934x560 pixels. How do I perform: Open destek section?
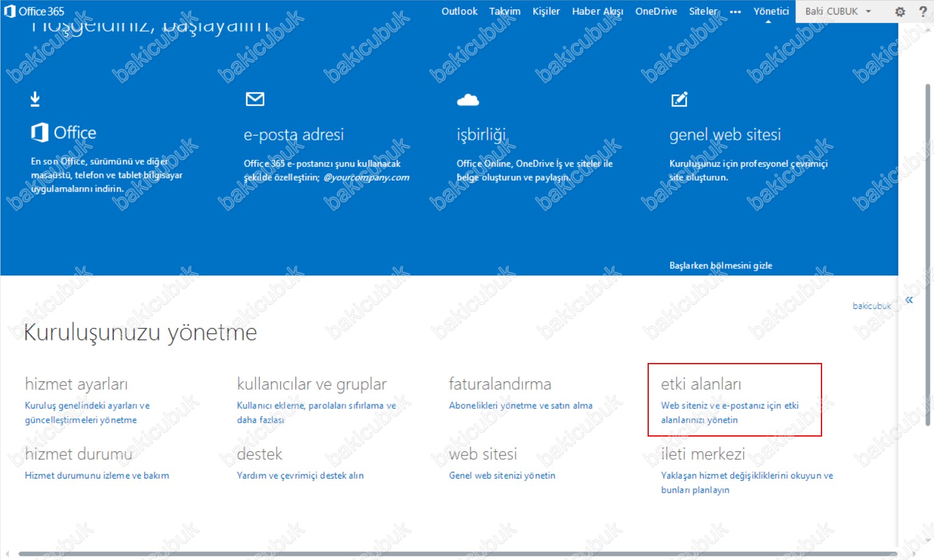[x=260, y=454]
